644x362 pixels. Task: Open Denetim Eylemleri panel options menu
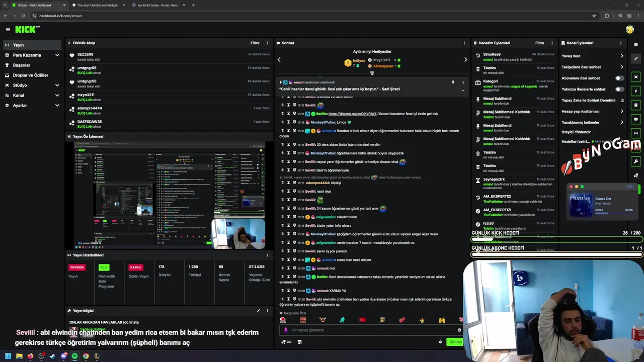coord(552,43)
